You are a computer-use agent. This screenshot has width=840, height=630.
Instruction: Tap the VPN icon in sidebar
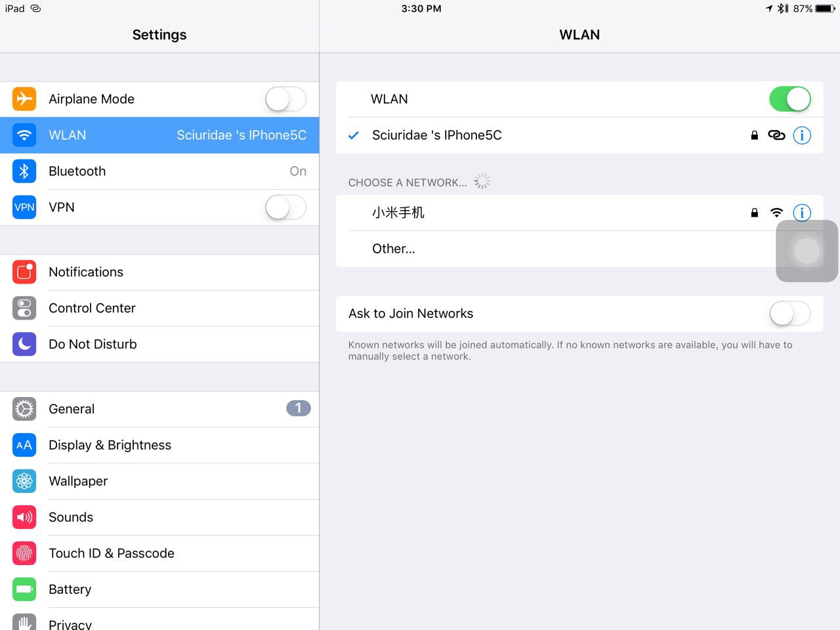24,207
